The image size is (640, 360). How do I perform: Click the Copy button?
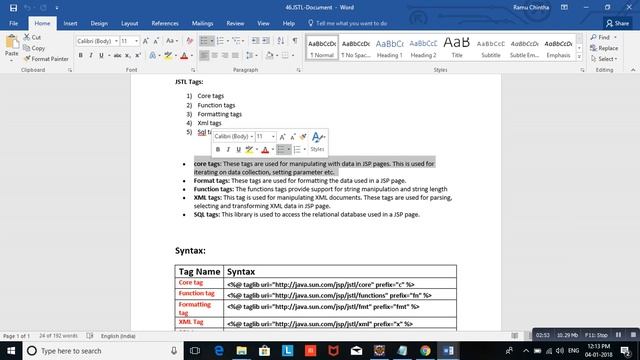point(34,48)
